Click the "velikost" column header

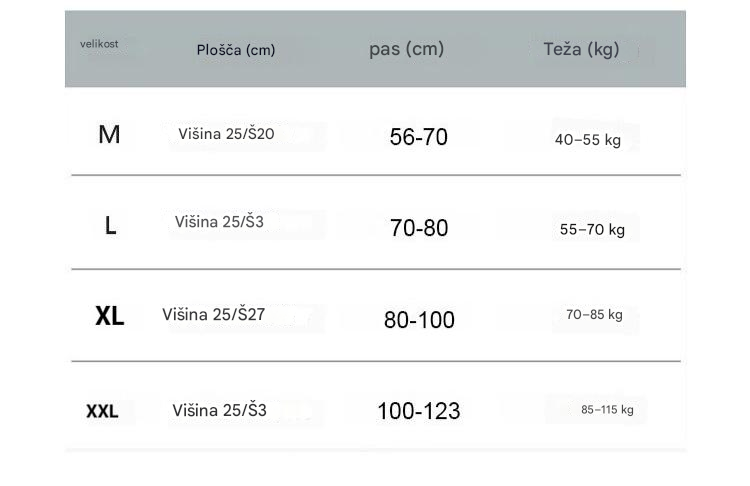(x=99, y=44)
